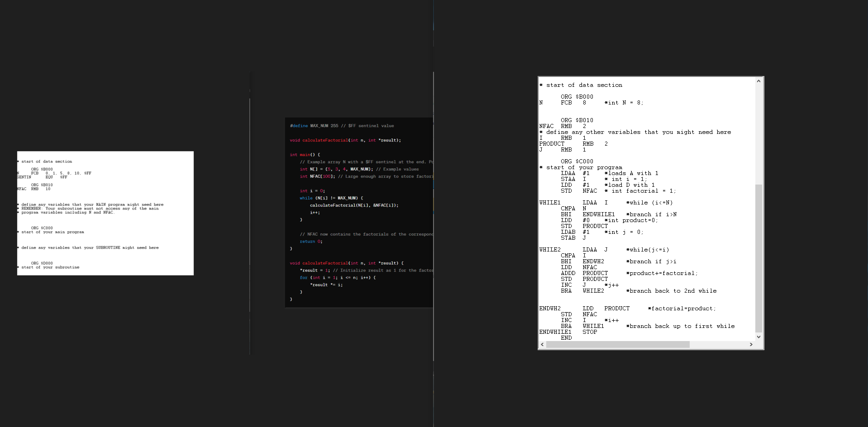Select the NFAC RMB 2 declaration line
Image resolution: width=868 pixels, height=427 pixels.
tap(561, 126)
